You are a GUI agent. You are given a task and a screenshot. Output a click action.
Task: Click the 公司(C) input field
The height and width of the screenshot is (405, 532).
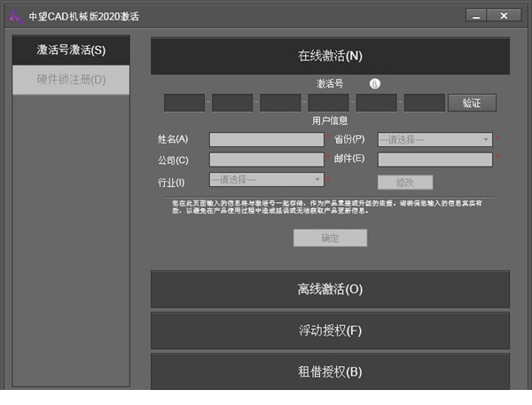point(267,160)
